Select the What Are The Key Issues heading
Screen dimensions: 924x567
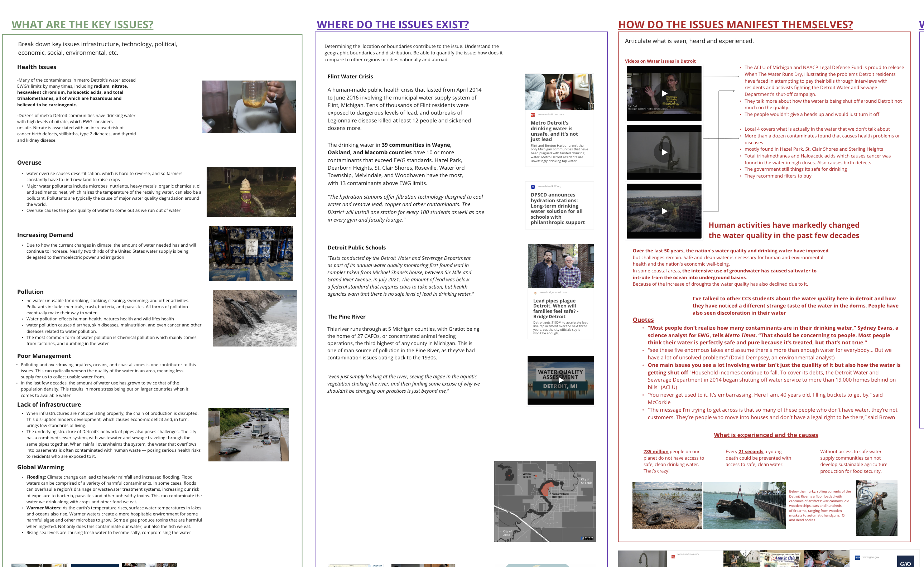[x=82, y=24]
